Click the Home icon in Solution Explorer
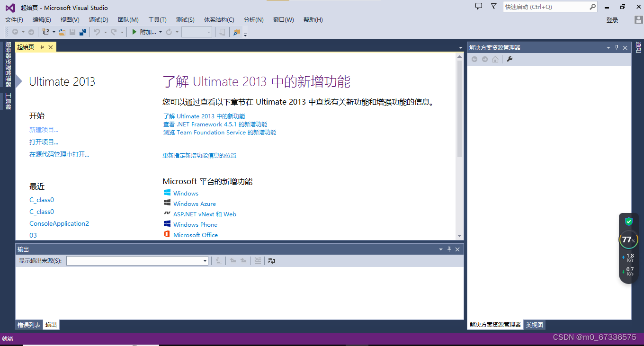This screenshot has width=644, height=346. pyautogui.click(x=495, y=59)
